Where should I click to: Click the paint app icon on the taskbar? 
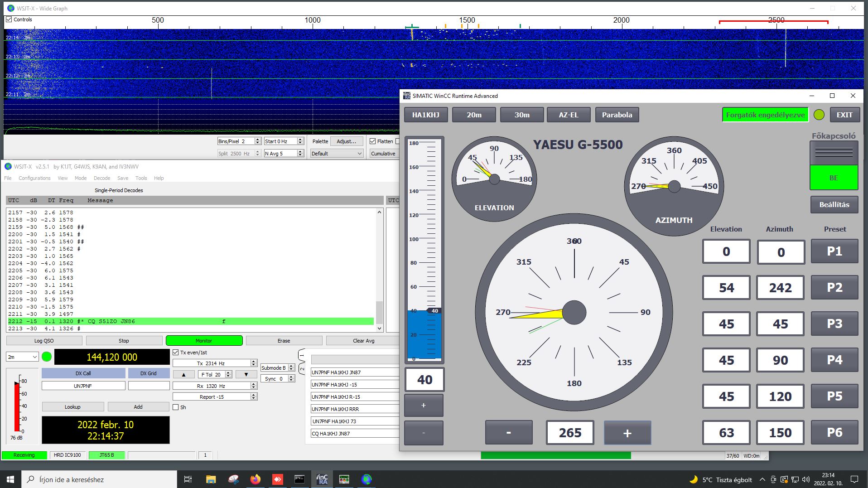(x=233, y=479)
